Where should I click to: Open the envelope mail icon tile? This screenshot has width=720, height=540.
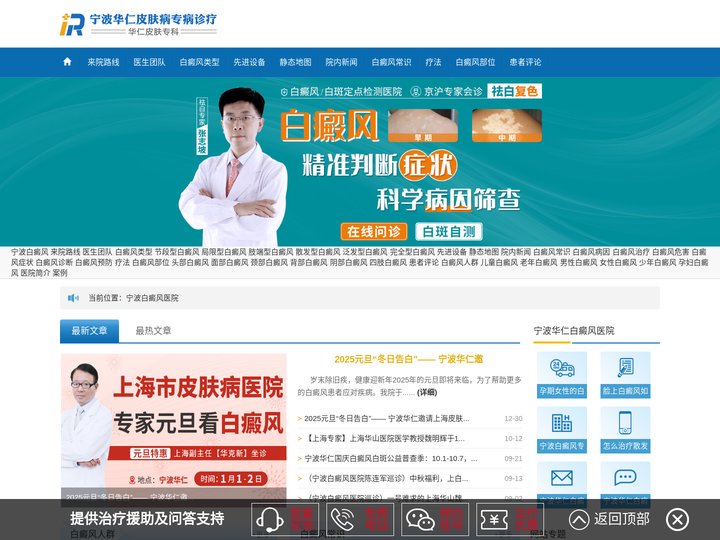[562, 484]
